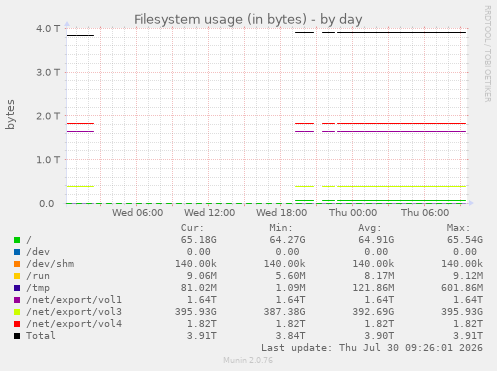Click the 'Thu 06:00' x-axis label

[x=425, y=213]
